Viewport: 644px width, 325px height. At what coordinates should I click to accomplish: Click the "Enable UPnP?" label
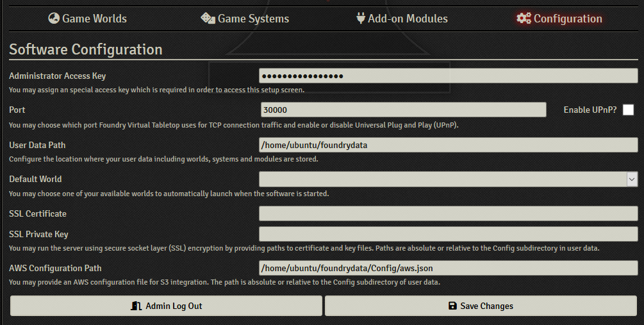click(590, 110)
